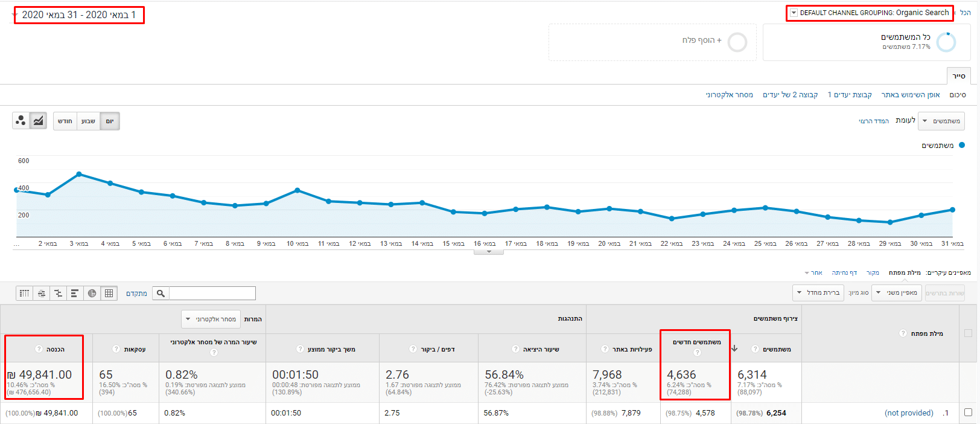Switch table to pivot view icon

click(24, 294)
